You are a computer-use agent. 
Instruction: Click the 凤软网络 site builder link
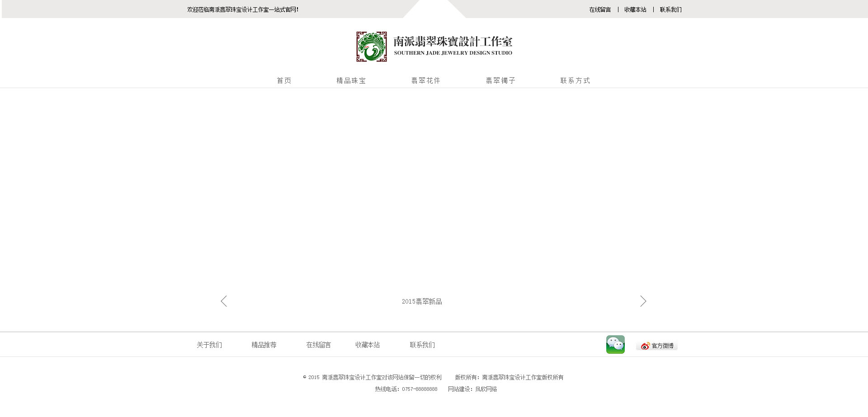486,389
